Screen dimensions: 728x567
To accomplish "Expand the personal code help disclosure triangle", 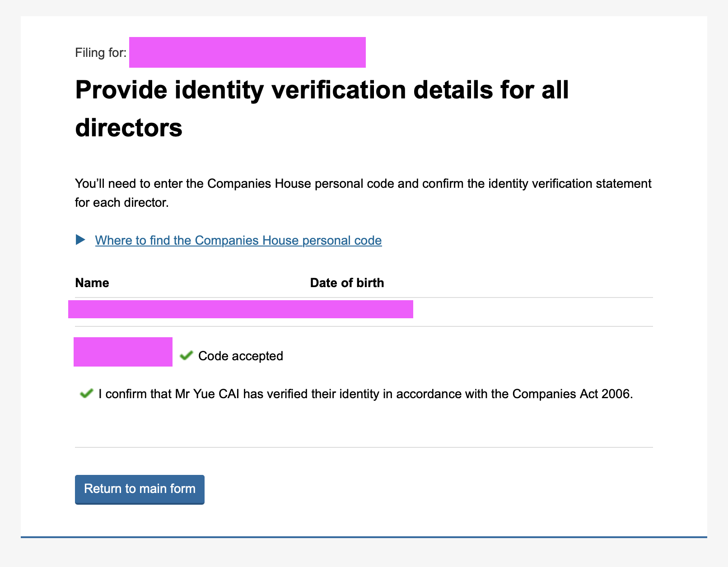I will pos(80,240).
